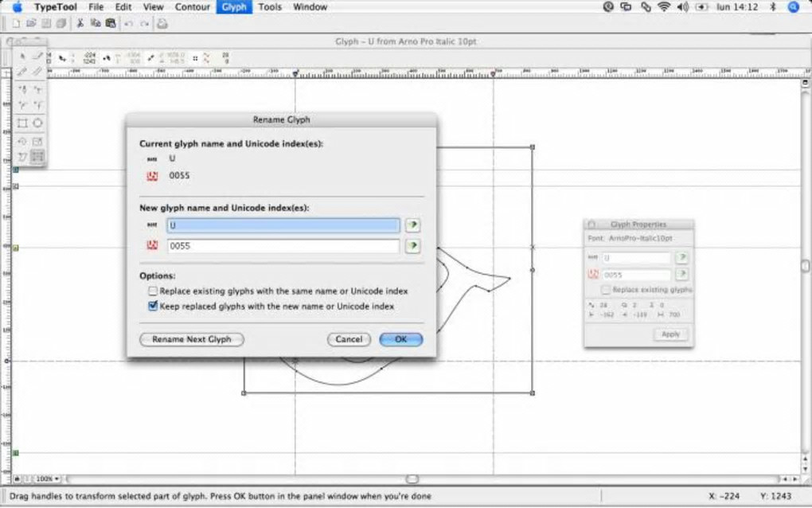Click the Y: 1243 status bar coordinate
The image size is (812, 508).
(775, 495)
